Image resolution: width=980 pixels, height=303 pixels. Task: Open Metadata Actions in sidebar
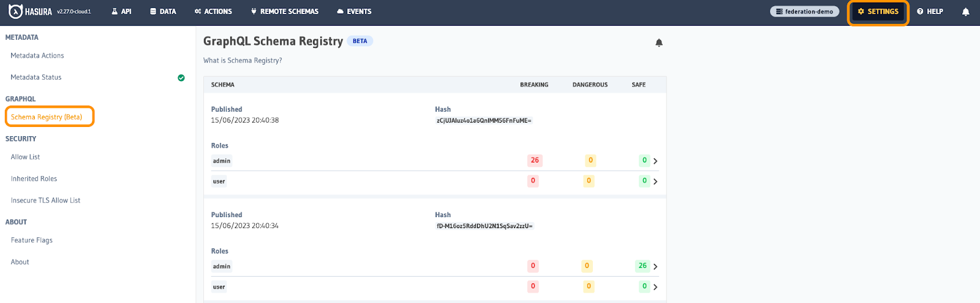pyautogui.click(x=37, y=56)
